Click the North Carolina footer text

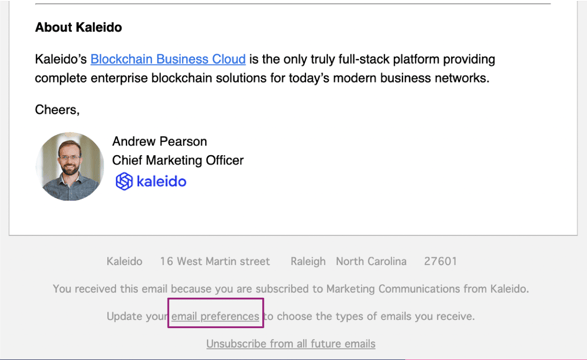[x=371, y=261]
